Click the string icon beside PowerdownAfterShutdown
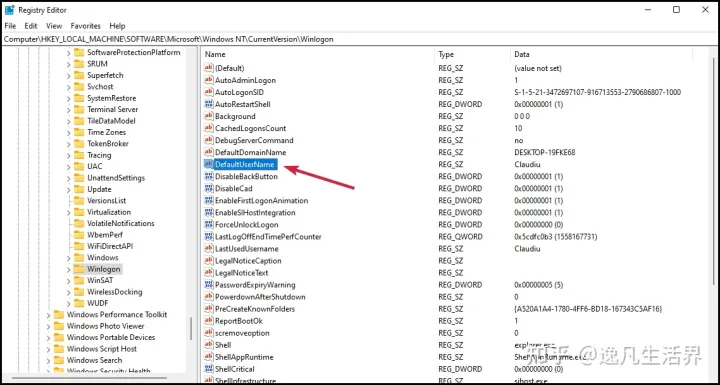The image size is (720, 385). (209, 297)
